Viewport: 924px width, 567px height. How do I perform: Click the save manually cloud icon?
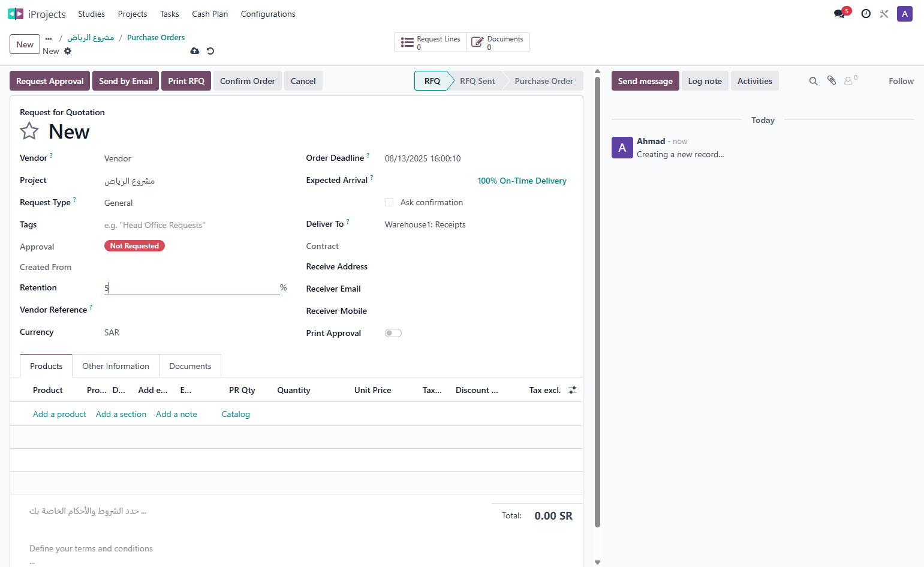click(195, 51)
